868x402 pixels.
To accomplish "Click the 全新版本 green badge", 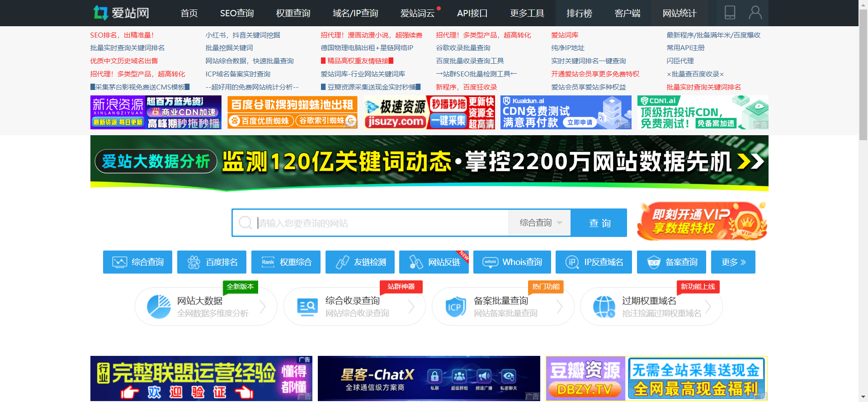I will coord(240,287).
